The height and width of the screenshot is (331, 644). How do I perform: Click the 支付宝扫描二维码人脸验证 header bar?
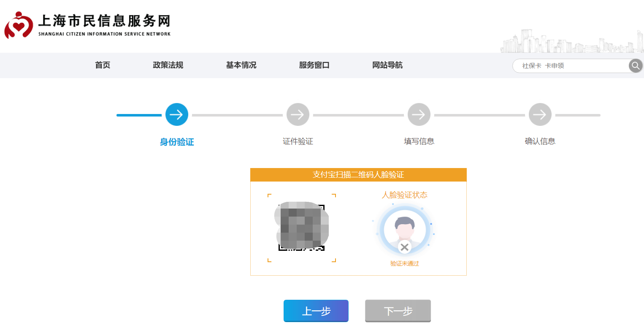358,175
